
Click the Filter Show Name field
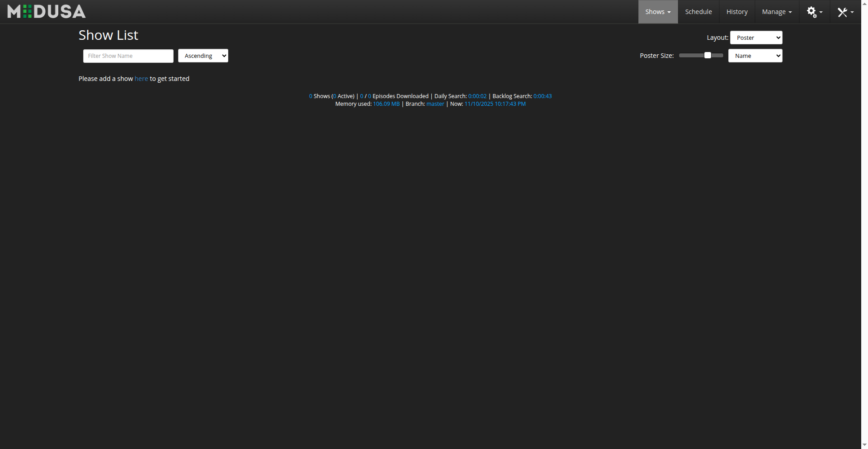pos(128,56)
